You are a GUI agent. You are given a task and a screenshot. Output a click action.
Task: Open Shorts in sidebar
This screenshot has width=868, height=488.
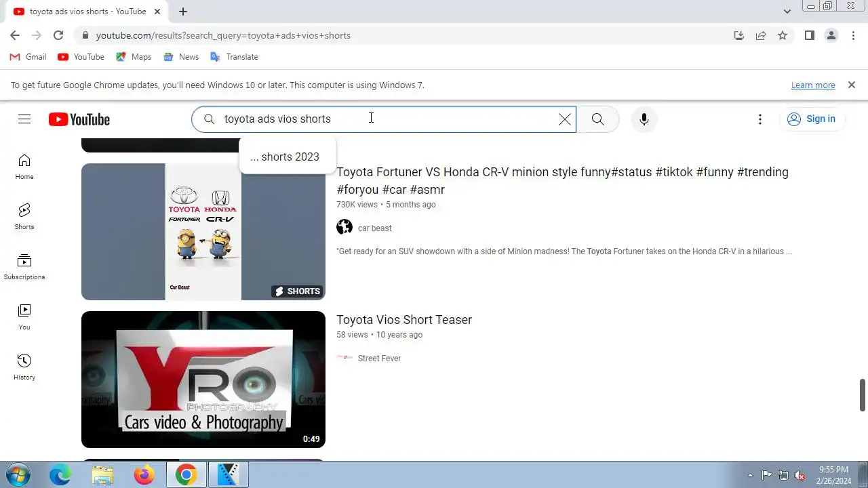(x=24, y=217)
